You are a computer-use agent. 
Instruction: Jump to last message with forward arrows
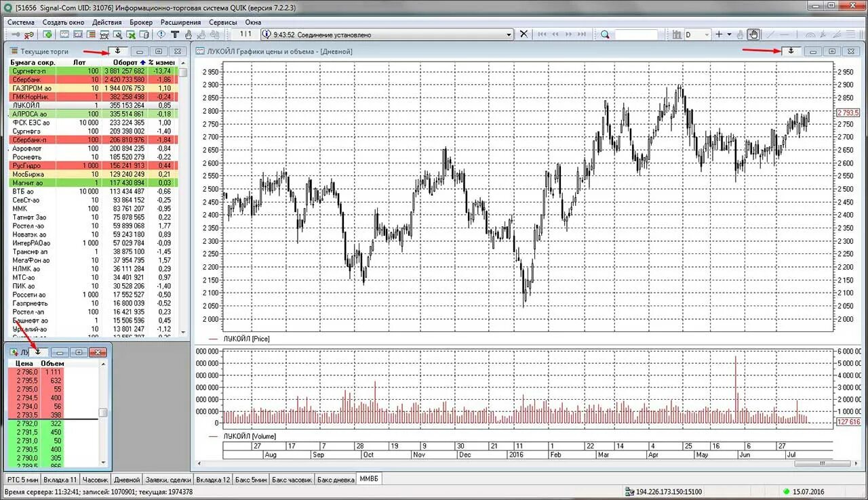point(581,34)
